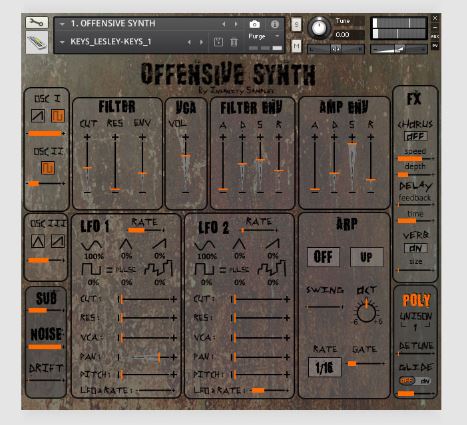This screenshot has width=467, height=425.
Task: Adjust the instrument volume slider
Action: tap(399, 49)
